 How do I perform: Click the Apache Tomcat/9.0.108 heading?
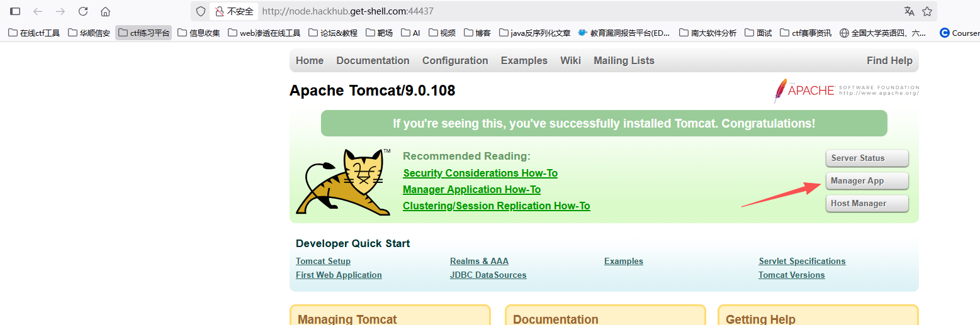pyautogui.click(x=372, y=91)
